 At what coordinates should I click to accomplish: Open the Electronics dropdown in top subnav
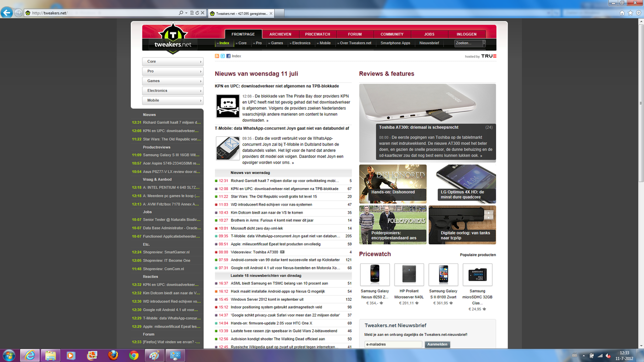click(x=299, y=43)
